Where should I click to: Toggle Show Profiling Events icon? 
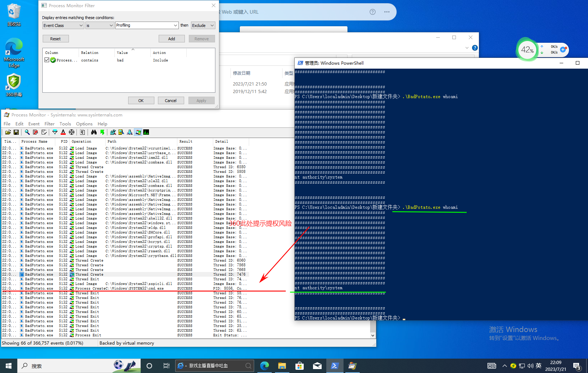(146, 132)
